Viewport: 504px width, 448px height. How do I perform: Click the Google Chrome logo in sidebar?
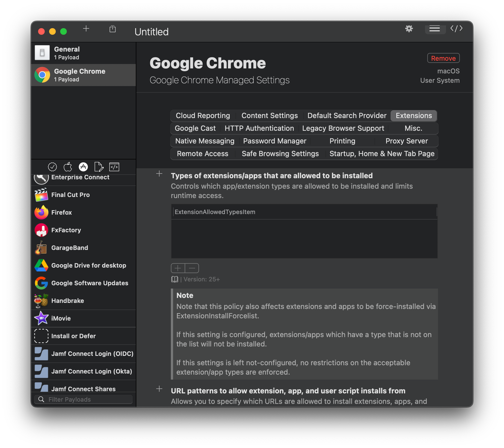coord(42,75)
